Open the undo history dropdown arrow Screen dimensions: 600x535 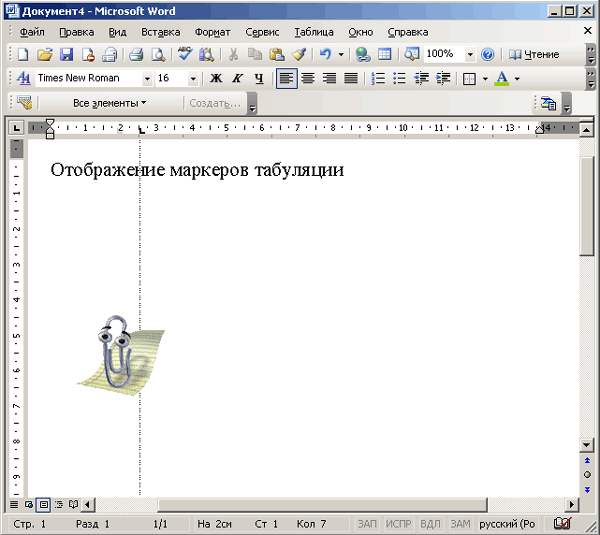(341, 54)
